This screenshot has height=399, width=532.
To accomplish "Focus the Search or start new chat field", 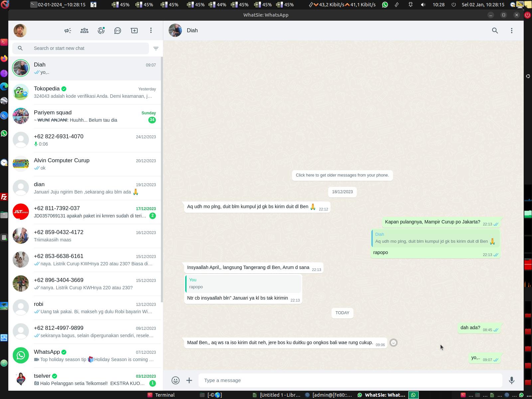I will (x=80, y=49).
